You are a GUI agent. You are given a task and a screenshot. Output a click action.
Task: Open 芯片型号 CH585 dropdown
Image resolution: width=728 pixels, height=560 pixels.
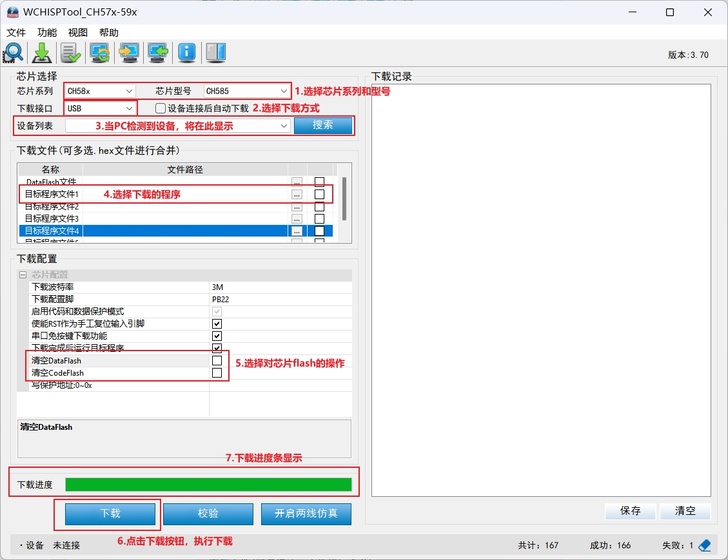pos(246,91)
